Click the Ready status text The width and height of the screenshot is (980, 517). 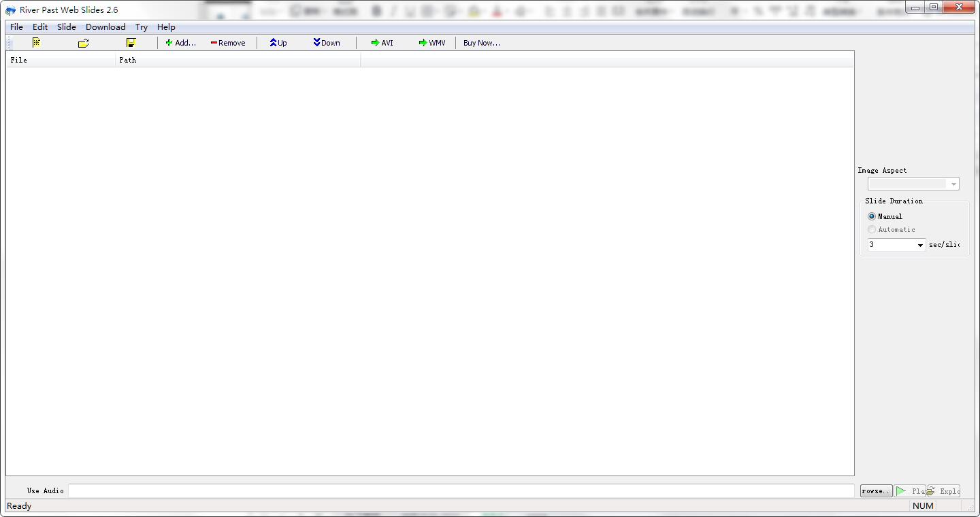tap(19, 506)
